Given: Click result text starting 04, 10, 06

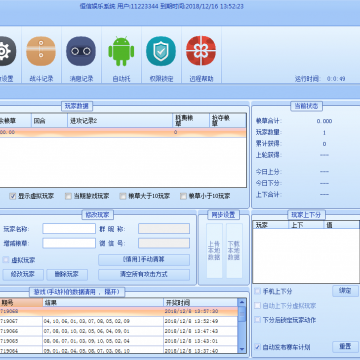Looking at the screenshot, I should 87,321.
